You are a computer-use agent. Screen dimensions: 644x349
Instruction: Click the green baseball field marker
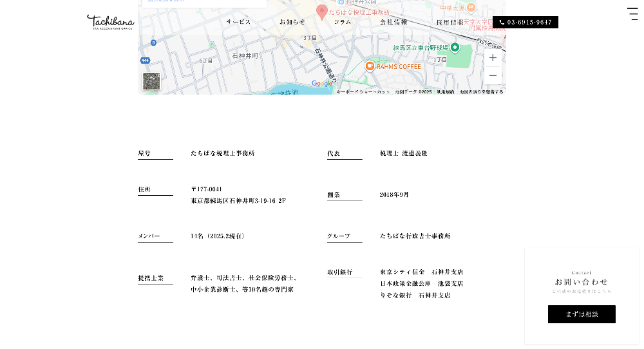click(x=455, y=47)
